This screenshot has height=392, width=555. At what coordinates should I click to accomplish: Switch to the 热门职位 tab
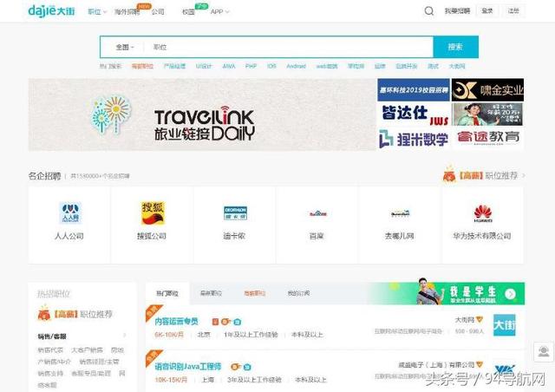167,293
